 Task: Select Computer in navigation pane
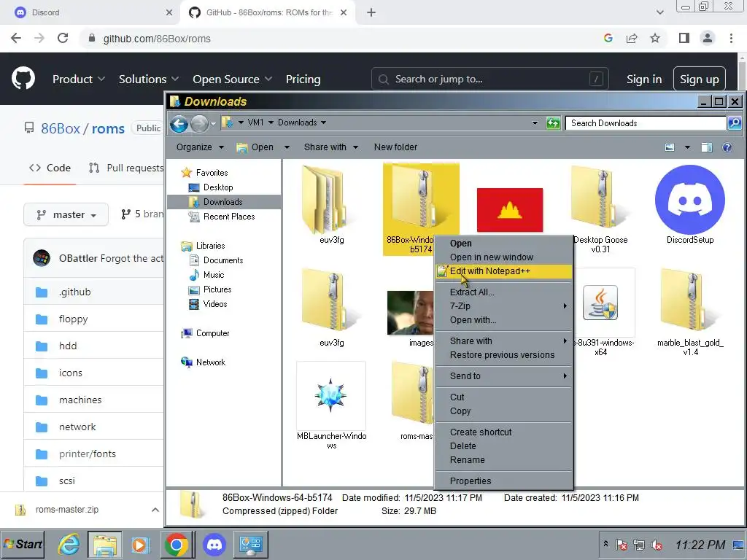pyautogui.click(x=212, y=333)
